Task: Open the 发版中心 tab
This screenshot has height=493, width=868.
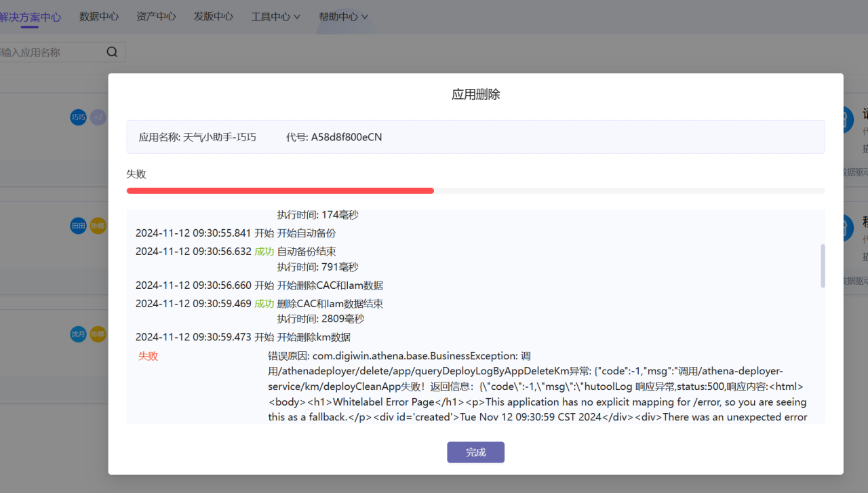Action: tap(214, 17)
